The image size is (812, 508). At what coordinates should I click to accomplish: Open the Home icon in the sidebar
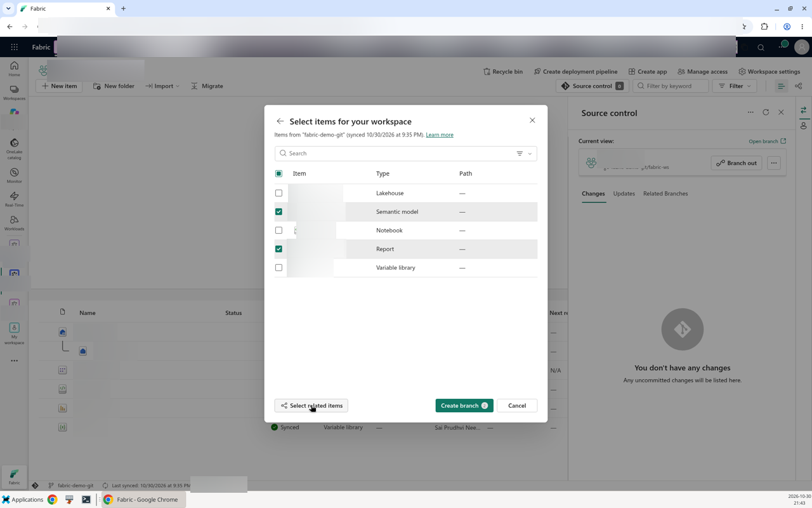point(14,69)
